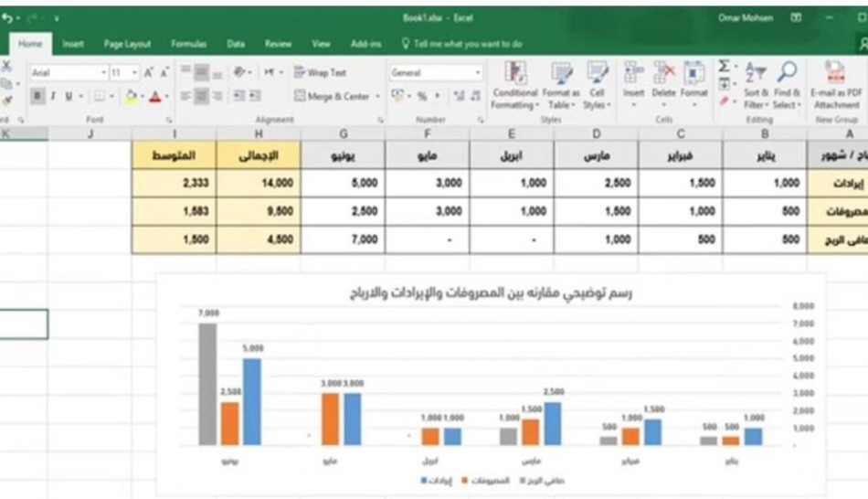Toggle Italic formatting

point(53,96)
